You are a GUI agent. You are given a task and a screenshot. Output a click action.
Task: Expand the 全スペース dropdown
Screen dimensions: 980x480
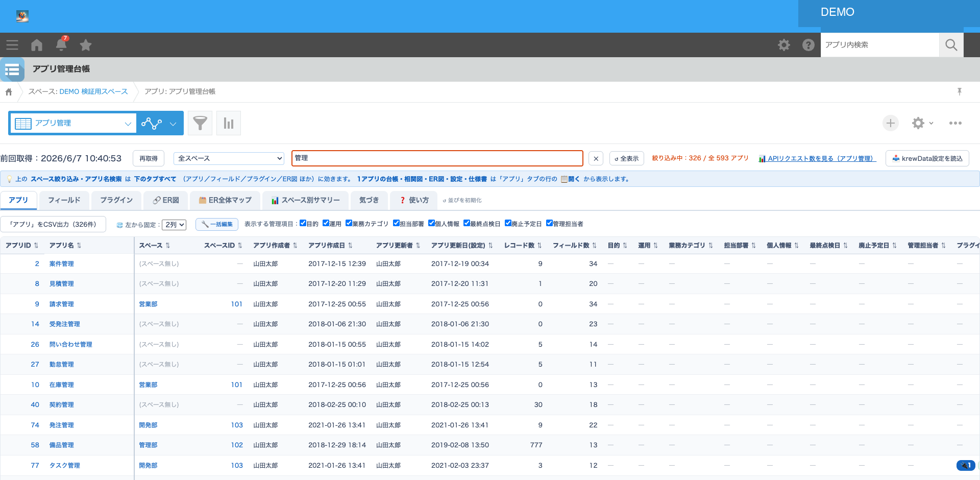point(229,158)
